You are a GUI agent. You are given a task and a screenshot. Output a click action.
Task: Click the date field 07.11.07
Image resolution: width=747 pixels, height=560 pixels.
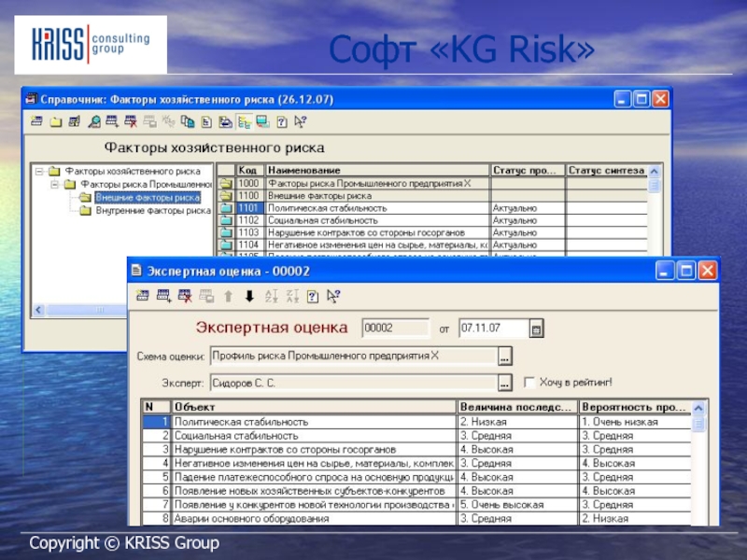(x=494, y=329)
